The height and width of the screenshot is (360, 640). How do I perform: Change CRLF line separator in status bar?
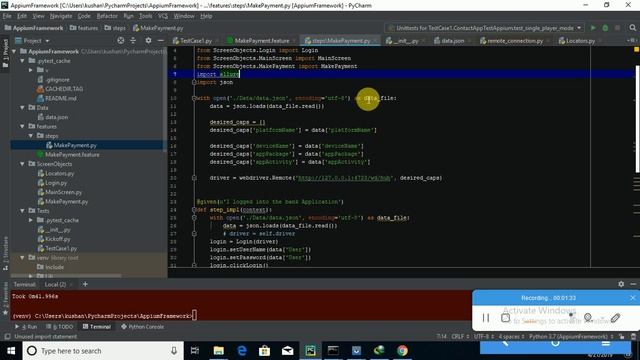461,336
